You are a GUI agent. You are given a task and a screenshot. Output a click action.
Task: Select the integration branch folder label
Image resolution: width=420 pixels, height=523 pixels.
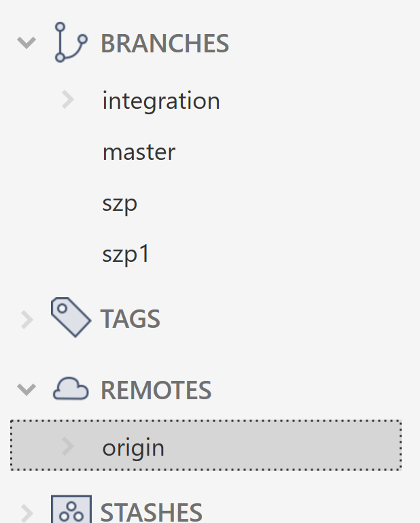tap(161, 101)
